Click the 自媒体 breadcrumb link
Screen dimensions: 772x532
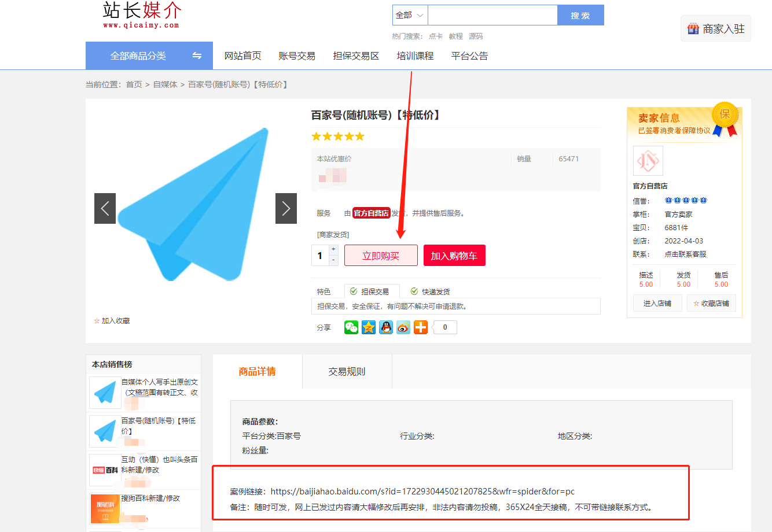tap(165, 84)
